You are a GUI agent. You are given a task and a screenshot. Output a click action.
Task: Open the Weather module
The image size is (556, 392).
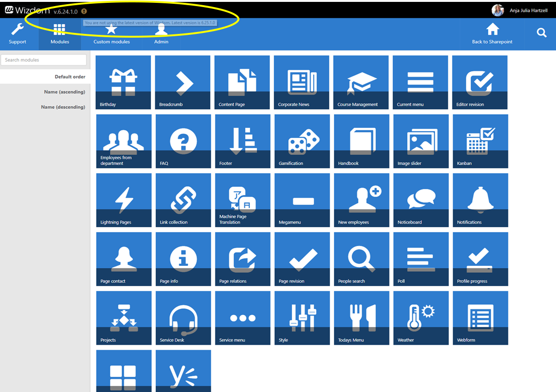421,318
